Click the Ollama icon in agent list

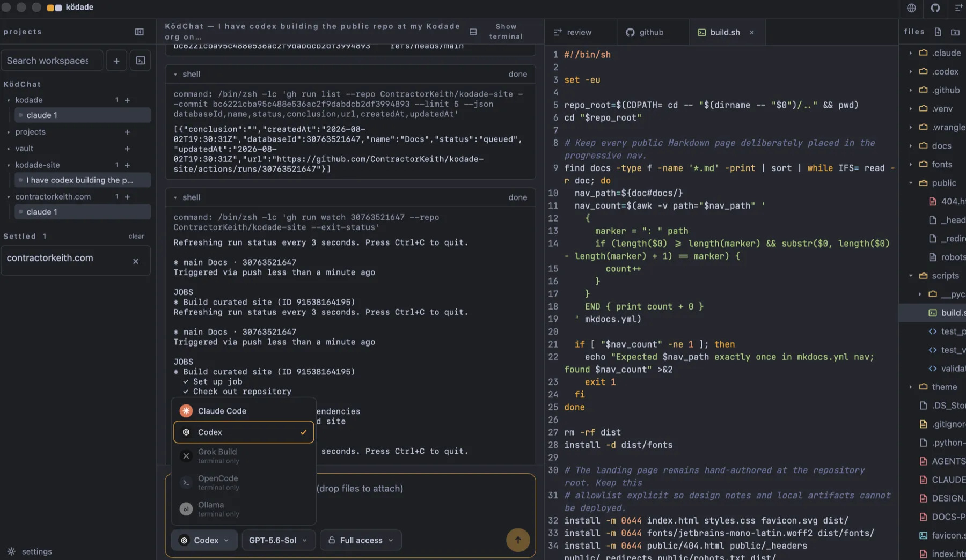186,509
